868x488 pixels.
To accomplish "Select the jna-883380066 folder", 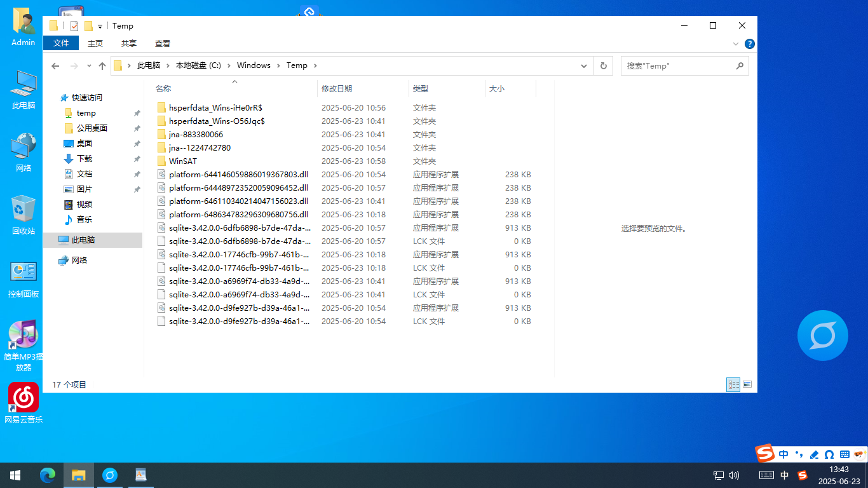I will (x=196, y=135).
